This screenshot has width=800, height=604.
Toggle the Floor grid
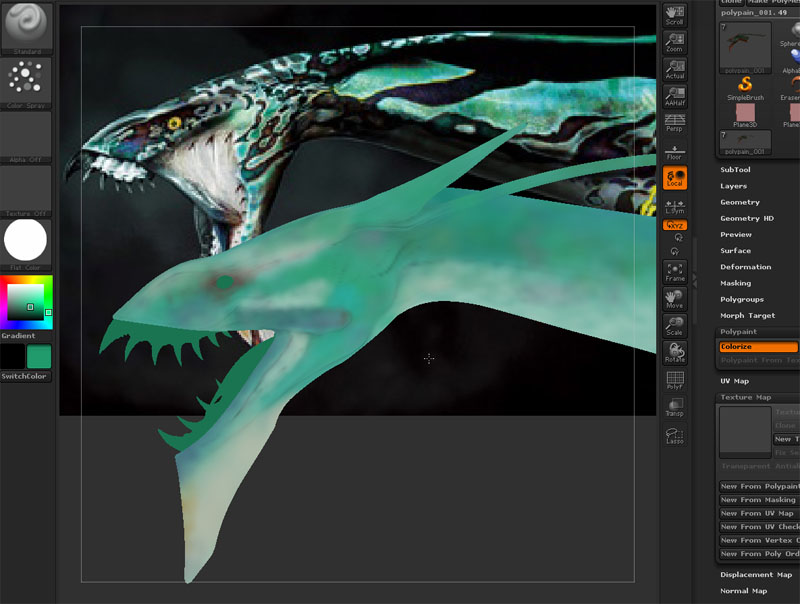coord(674,152)
